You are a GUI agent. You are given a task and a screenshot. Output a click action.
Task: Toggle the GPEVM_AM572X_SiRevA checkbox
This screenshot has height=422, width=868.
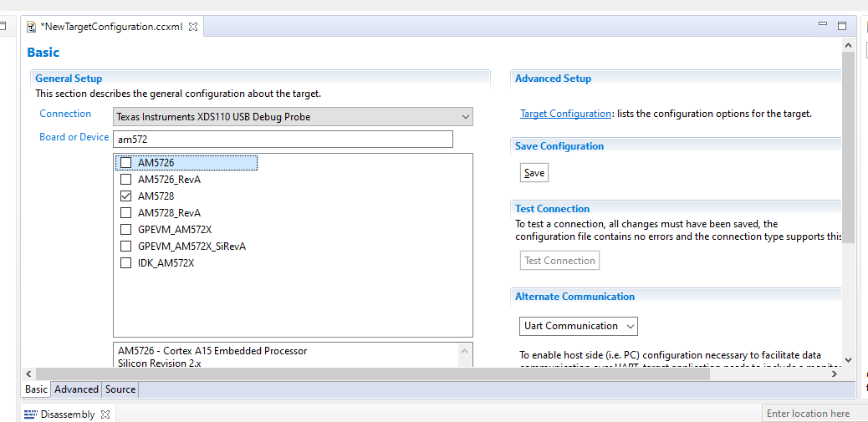click(126, 247)
